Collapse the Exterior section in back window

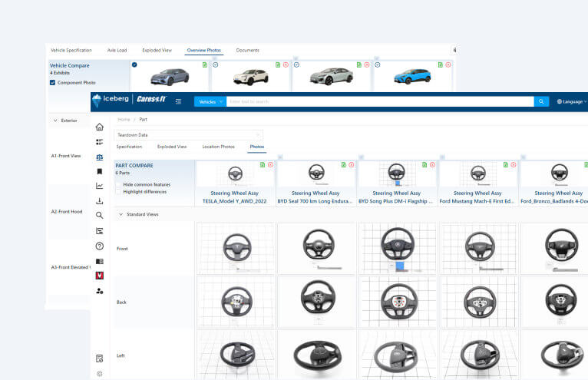coord(55,121)
